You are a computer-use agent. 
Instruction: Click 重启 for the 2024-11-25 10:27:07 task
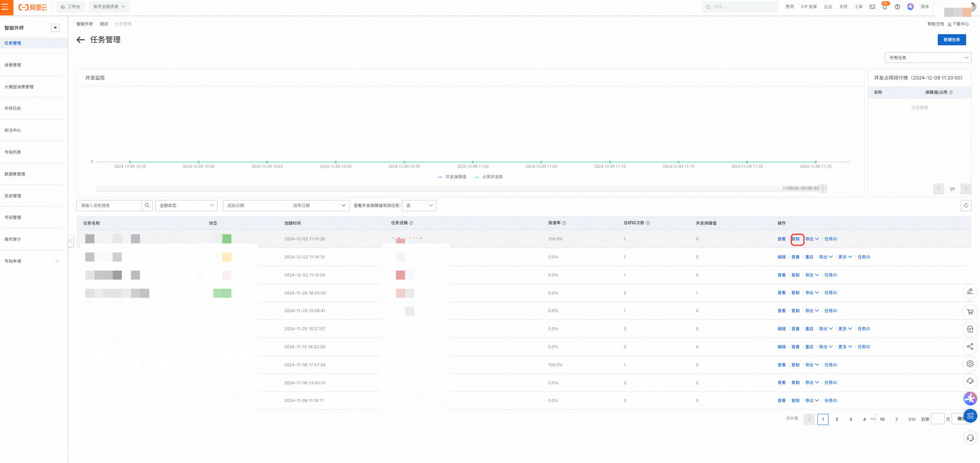809,329
